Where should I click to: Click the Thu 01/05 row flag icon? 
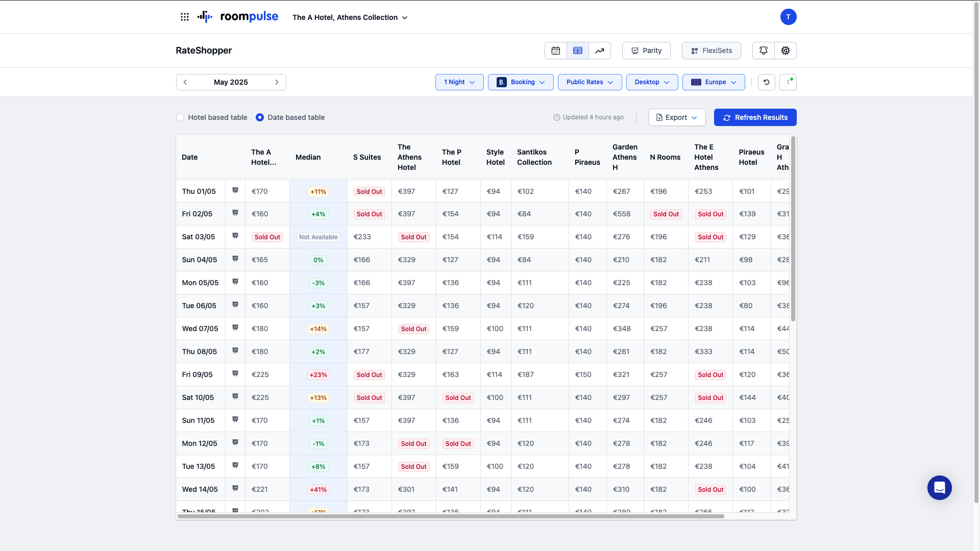[235, 190]
